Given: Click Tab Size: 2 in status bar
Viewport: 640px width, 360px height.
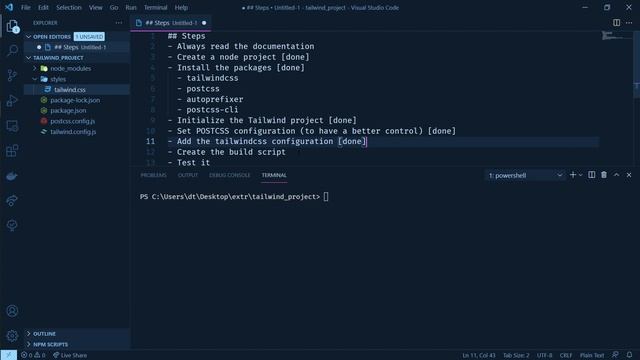Looking at the screenshot, I should tap(516, 355).
